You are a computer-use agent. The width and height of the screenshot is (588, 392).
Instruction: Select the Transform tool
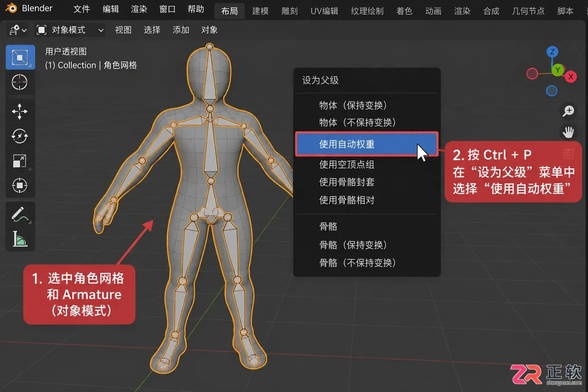click(20, 185)
